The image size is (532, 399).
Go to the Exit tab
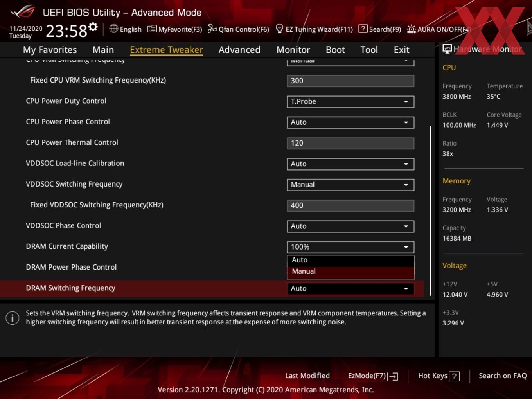click(401, 50)
